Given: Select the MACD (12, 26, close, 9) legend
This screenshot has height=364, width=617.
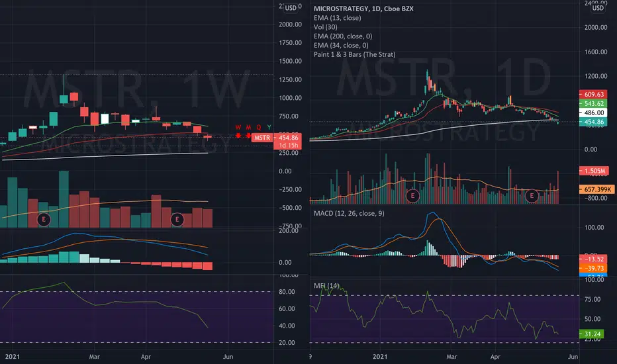Looking at the screenshot, I should pyautogui.click(x=349, y=213).
